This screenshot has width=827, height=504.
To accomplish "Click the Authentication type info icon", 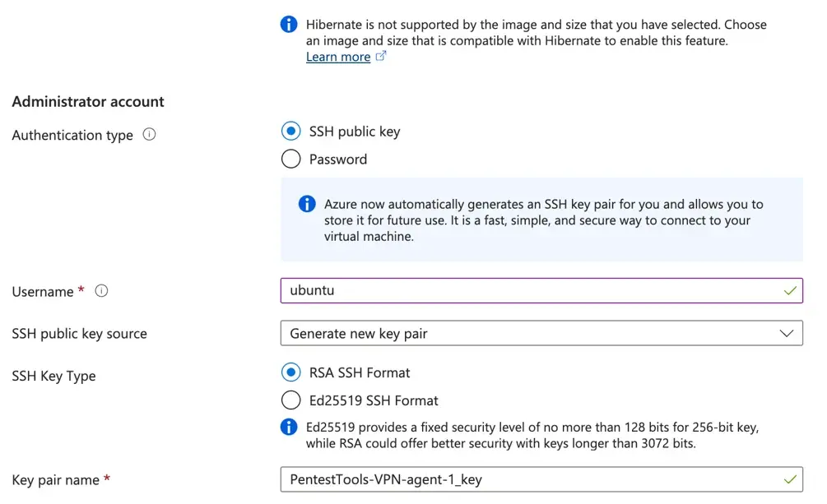I will [149, 135].
